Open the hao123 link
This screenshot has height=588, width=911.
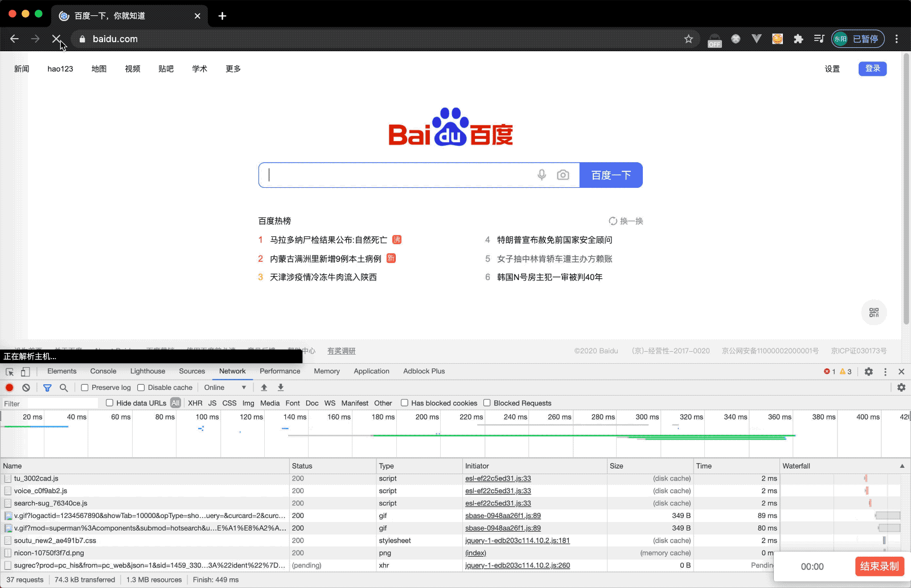coord(60,68)
